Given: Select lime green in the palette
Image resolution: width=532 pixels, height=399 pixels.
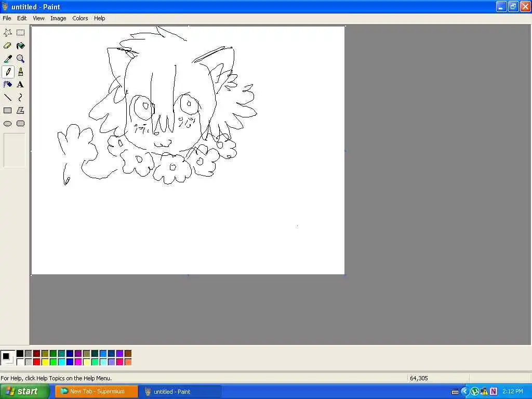Looking at the screenshot, I should (54, 362).
